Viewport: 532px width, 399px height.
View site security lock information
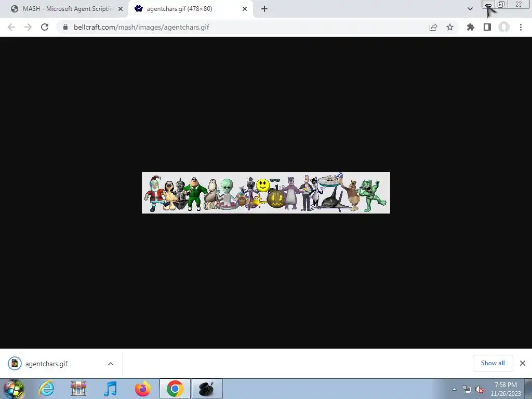tap(65, 27)
